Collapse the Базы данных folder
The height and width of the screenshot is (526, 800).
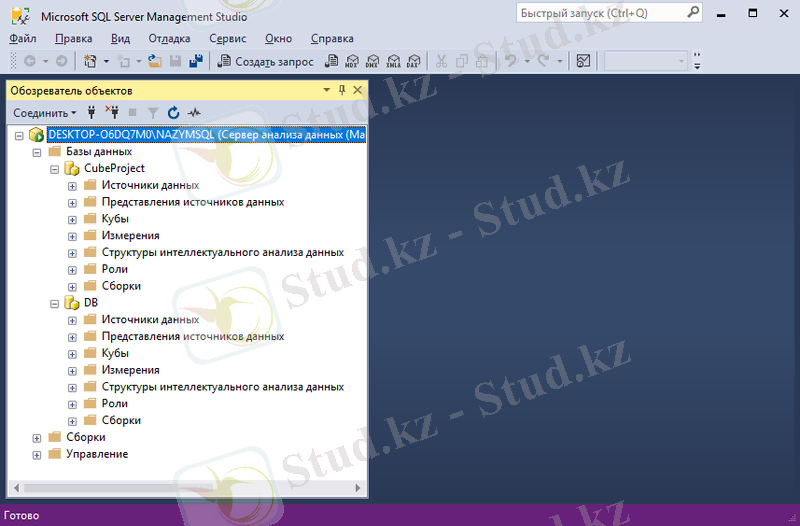point(37,153)
